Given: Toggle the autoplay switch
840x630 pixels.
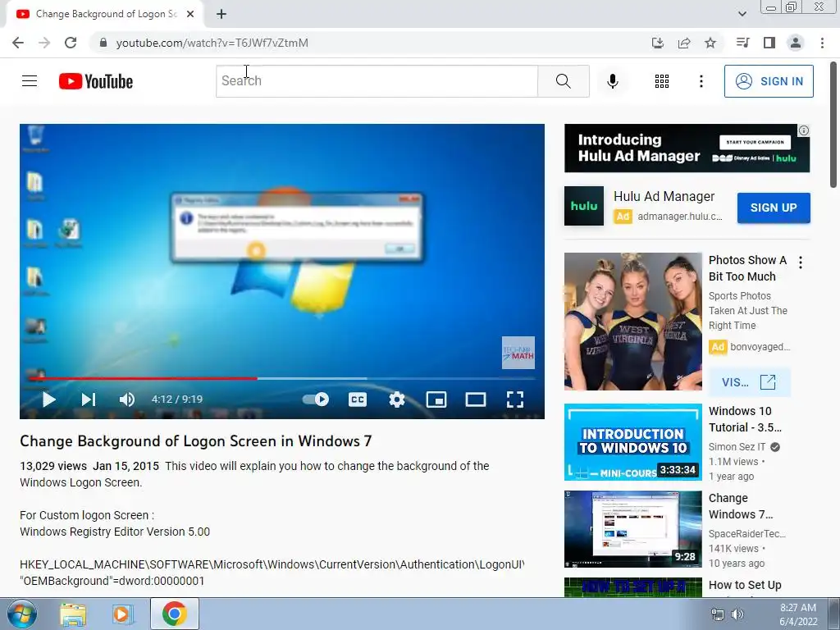Looking at the screenshot, I should (316, 399).
